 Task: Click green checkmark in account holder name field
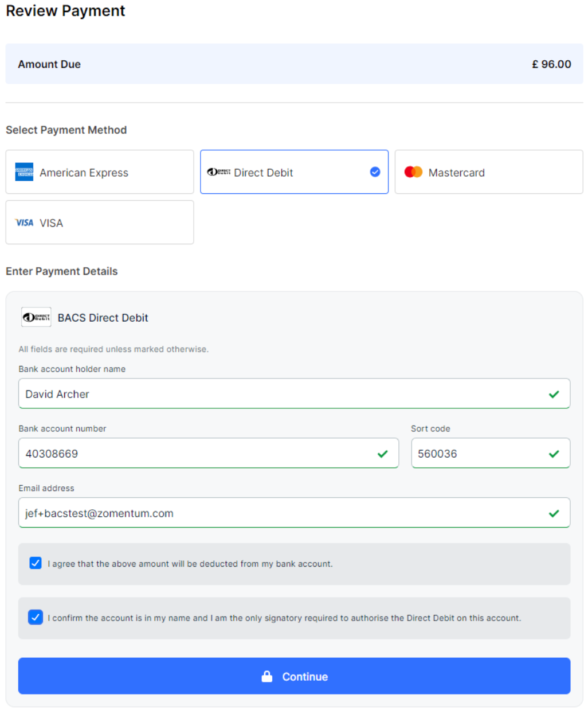point(554,394)
